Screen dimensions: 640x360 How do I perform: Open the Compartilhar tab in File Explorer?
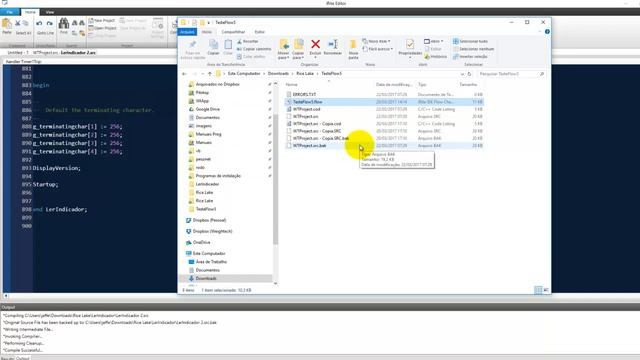[233, 32]
